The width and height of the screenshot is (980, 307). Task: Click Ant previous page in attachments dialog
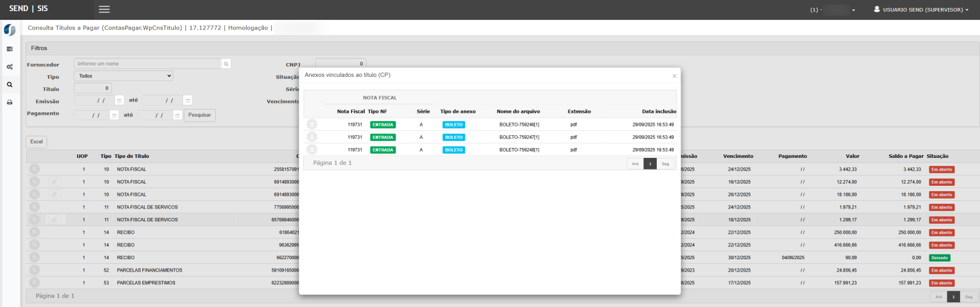click(x=635, y=164)
